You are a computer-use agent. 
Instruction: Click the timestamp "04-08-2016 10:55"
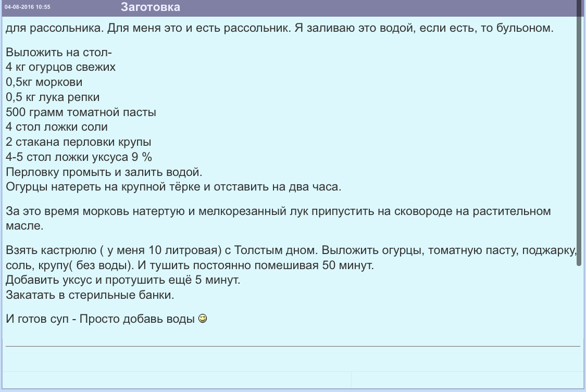(27, 7)
